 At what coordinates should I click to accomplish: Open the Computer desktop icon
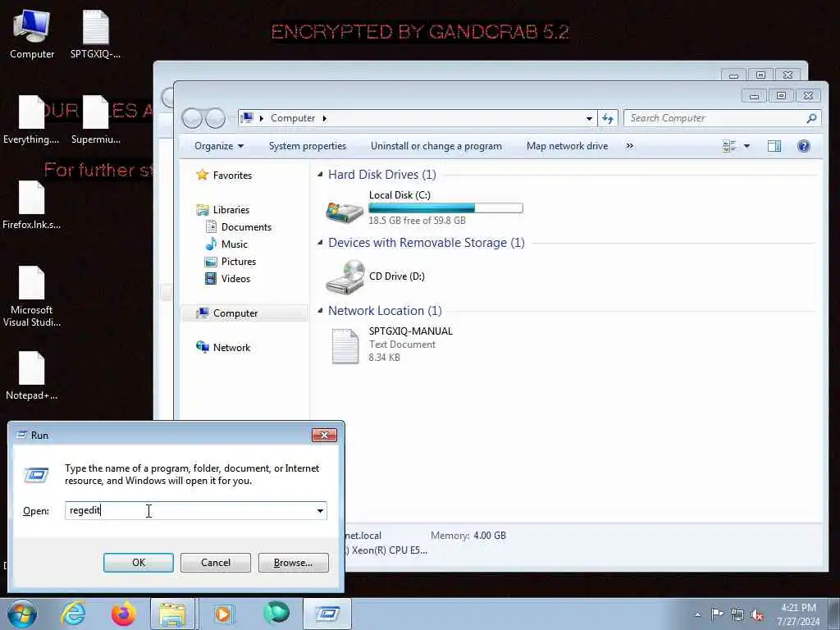coord(32,34)
